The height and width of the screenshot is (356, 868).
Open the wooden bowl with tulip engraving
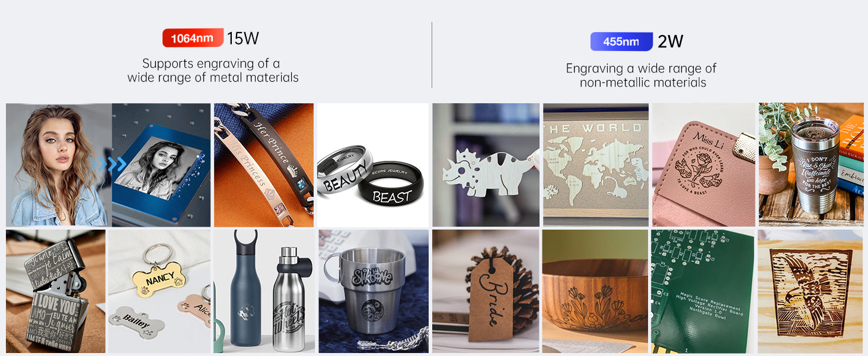[596, 291]
